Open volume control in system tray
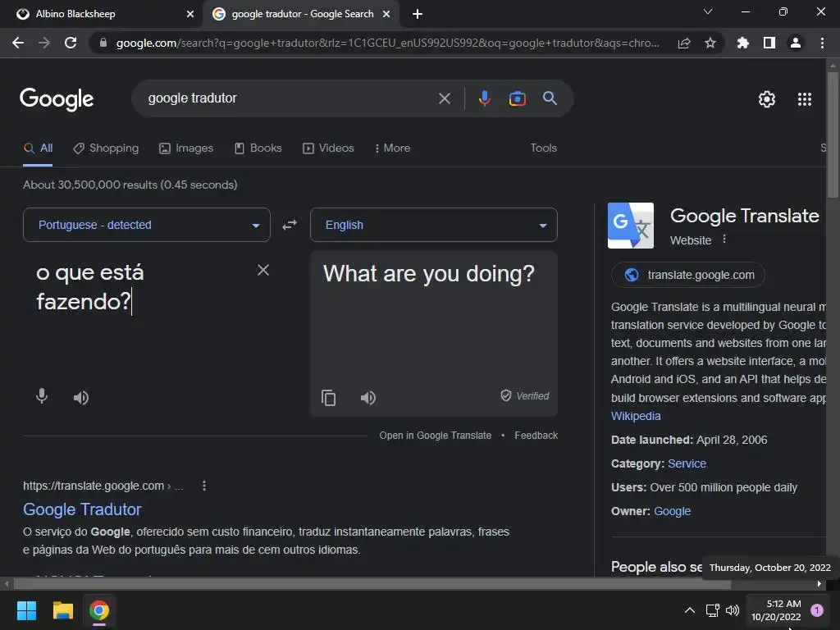 point(733,610)
